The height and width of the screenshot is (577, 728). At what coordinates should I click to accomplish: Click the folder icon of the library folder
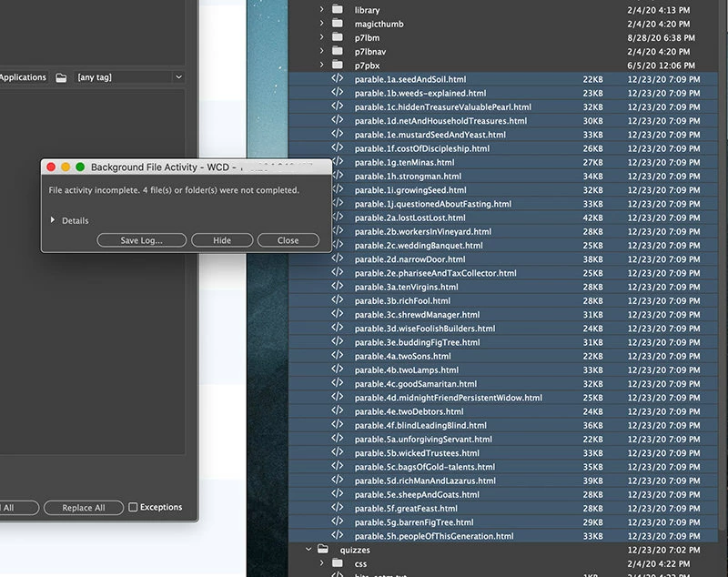point(338,9)
